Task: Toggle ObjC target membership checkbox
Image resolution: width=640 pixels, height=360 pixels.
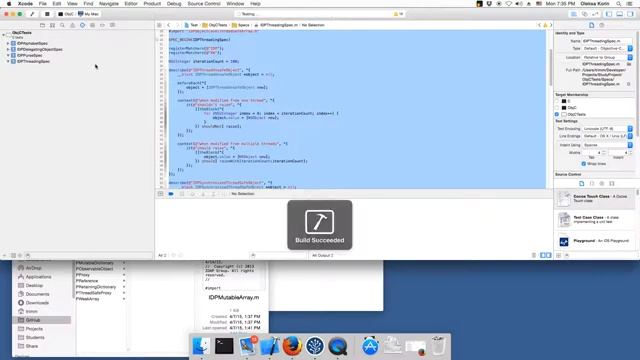Action: [x=557, y=108]
